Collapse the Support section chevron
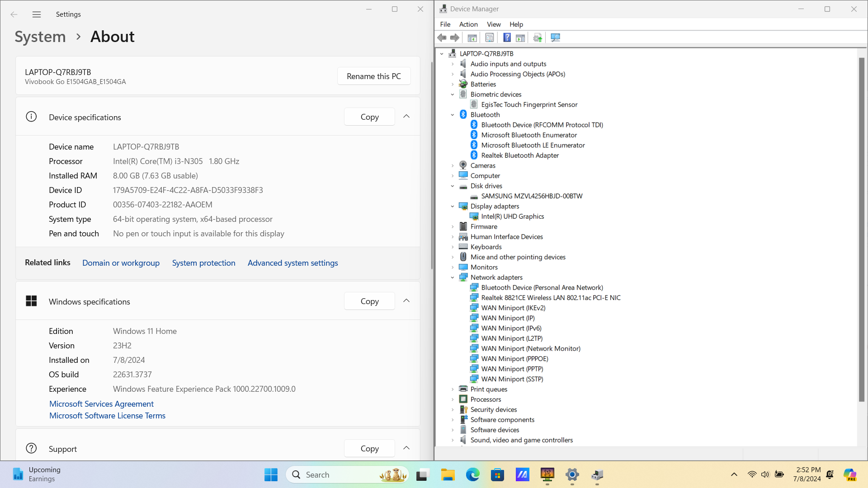This screenshot has height=488, width=868. point(406,448)
